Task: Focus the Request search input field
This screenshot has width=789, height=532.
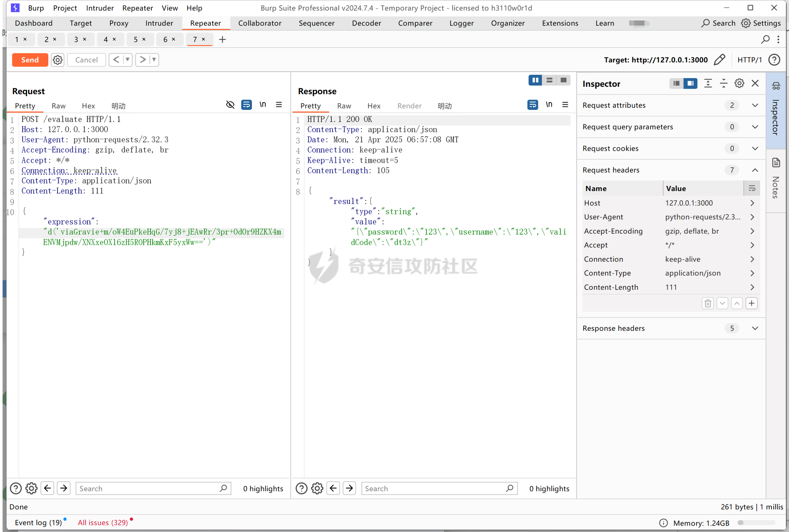Action: [153, 489]
